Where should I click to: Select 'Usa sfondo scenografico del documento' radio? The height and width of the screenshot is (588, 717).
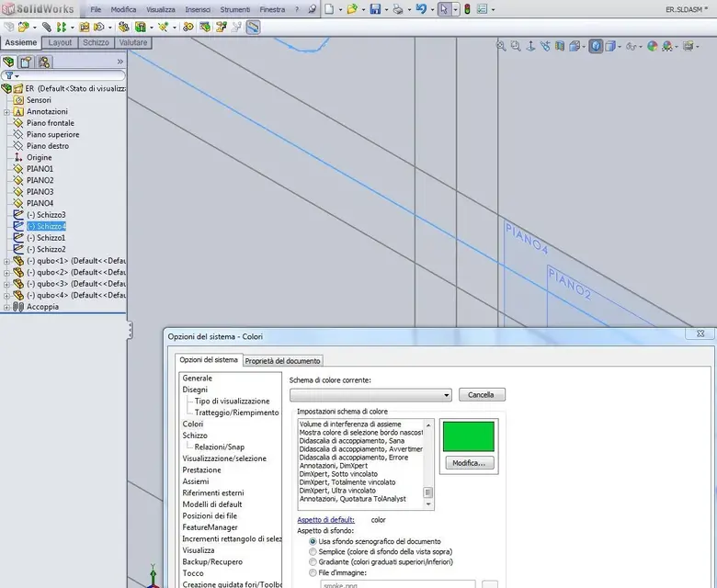click(x=313, y=541)
